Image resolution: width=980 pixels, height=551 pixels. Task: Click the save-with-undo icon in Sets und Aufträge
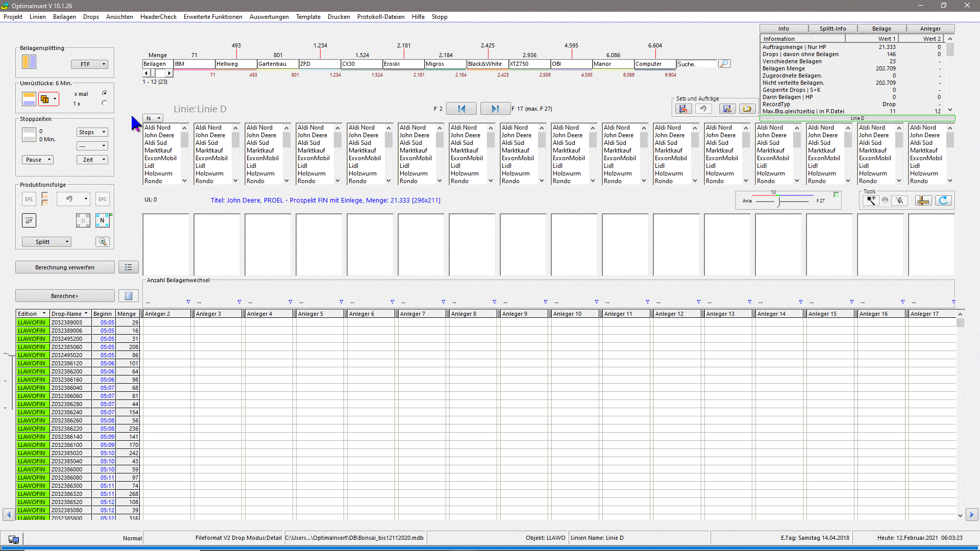(683, 109)
